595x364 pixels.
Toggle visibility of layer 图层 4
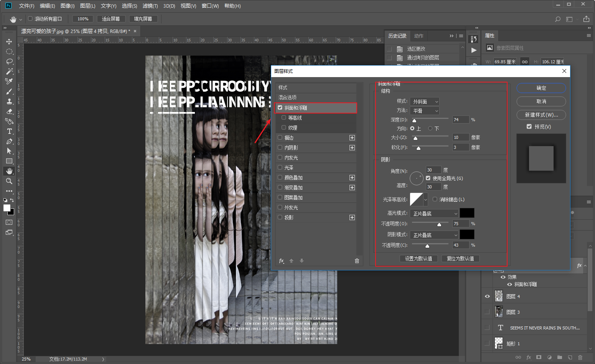click(487, 296)
